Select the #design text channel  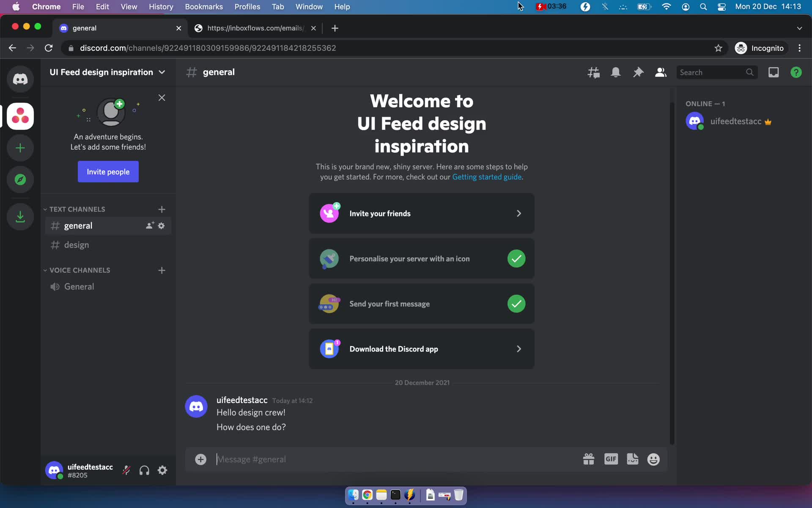(x=77, y=244)
